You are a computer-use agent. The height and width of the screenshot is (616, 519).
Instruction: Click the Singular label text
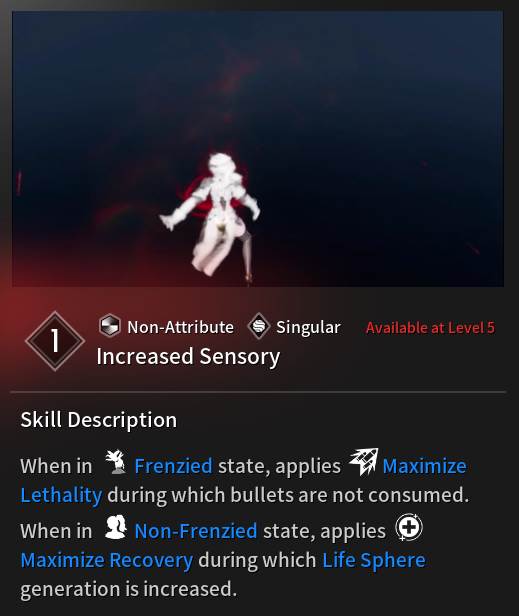(308, 328)
